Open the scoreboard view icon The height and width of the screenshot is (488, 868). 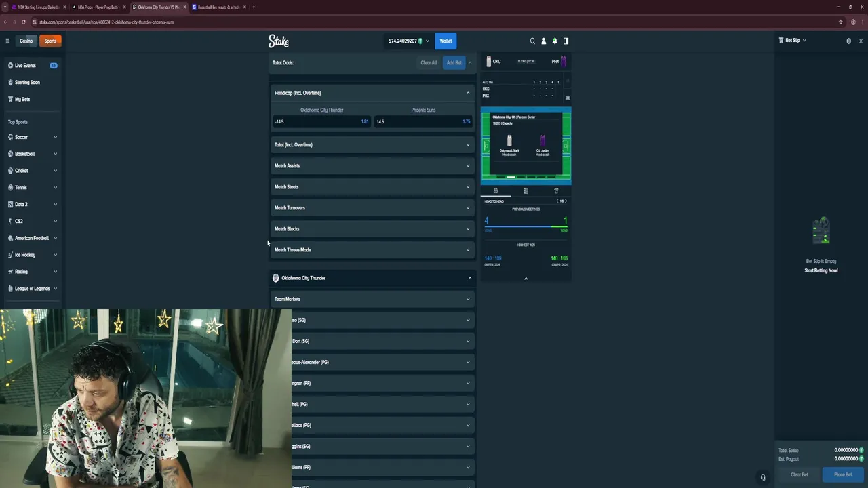tap(568, 98)
